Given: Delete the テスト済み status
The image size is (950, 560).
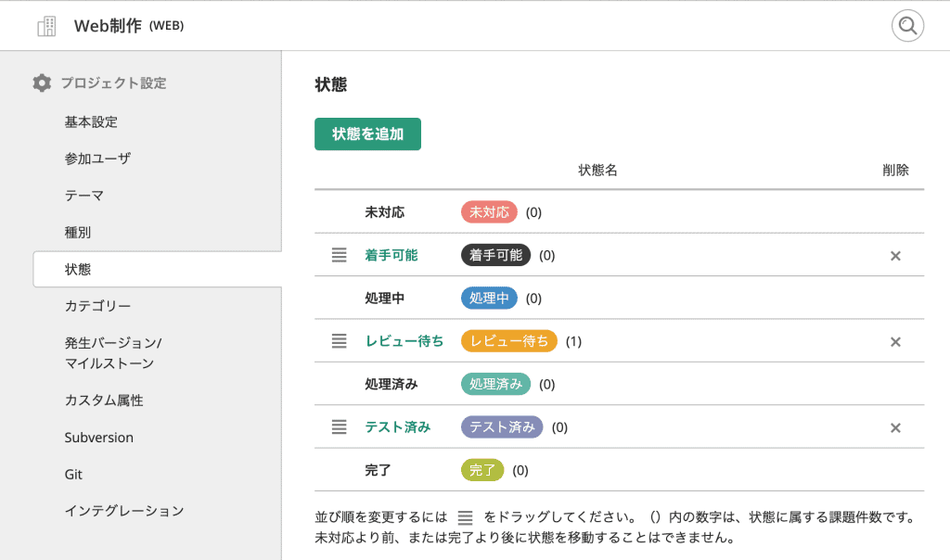Looking at the screenshot, I should click(895, 428).
